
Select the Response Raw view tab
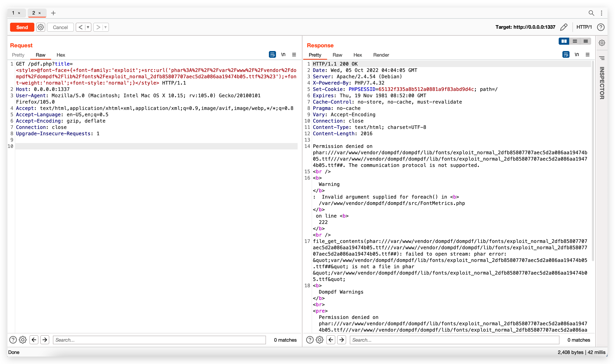click(x=337, y=55)
